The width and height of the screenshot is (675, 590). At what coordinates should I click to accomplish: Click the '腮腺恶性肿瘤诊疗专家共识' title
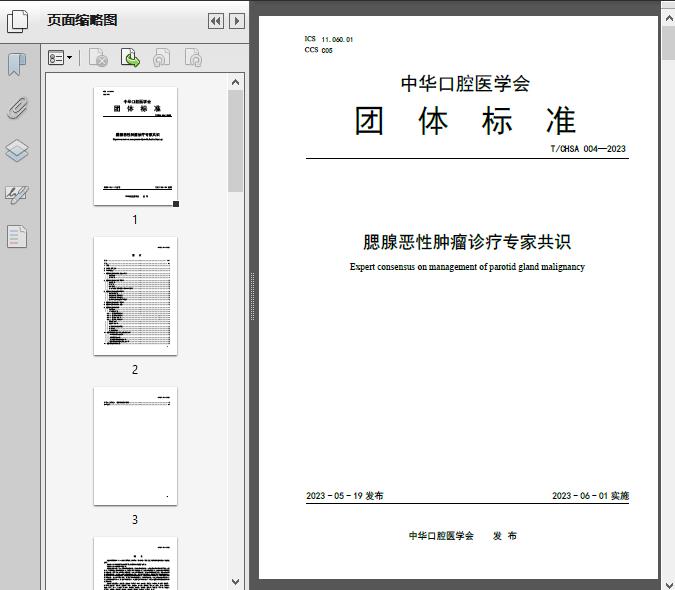pyautogui.click(x=467, y=242)
